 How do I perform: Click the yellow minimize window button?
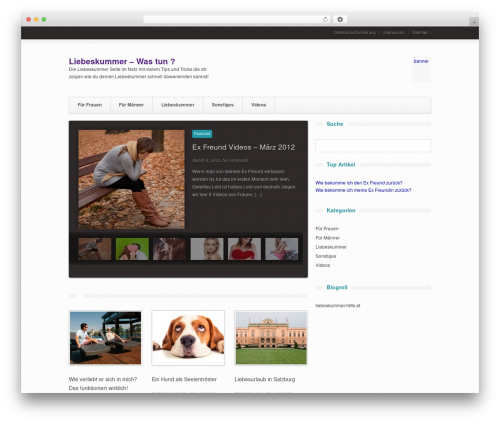pyautogui.click(x=36, y=19)
